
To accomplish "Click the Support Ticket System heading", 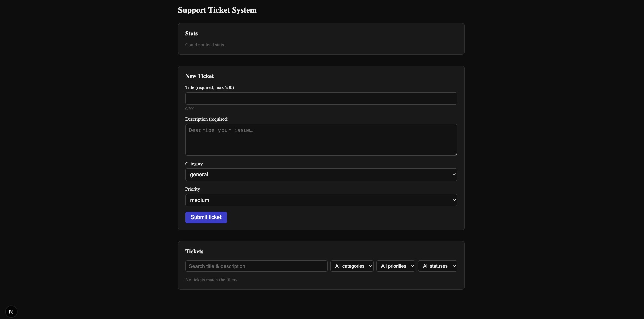I will click(x=217, y=10).
